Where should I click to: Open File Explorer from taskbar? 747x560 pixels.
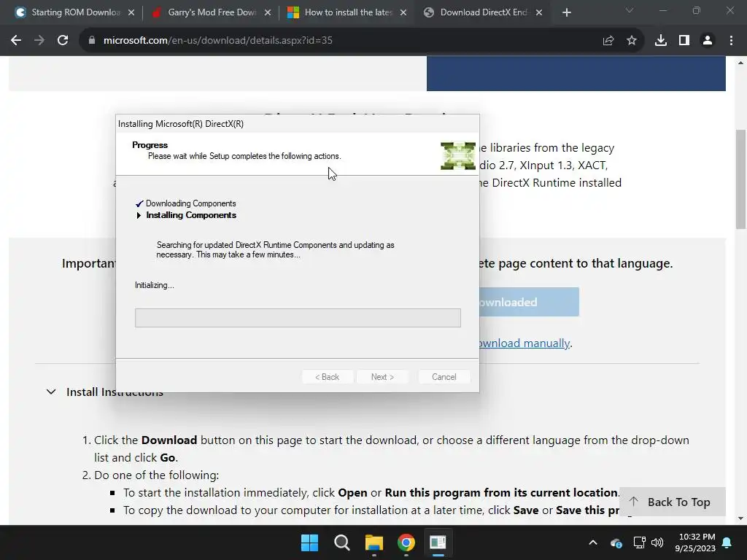tap(374, 542)
